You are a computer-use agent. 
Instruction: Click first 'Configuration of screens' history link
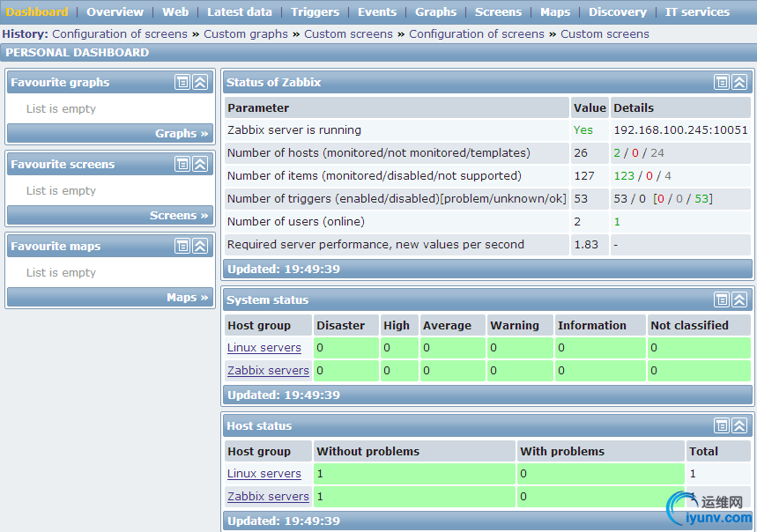click(x=120, y=34)
